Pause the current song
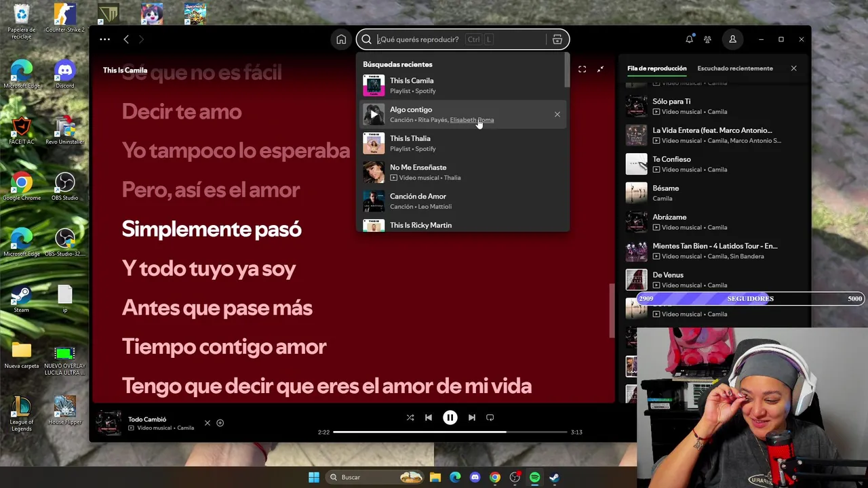The height and width of the screenshot is (488, 868). (x=450, y=418)
